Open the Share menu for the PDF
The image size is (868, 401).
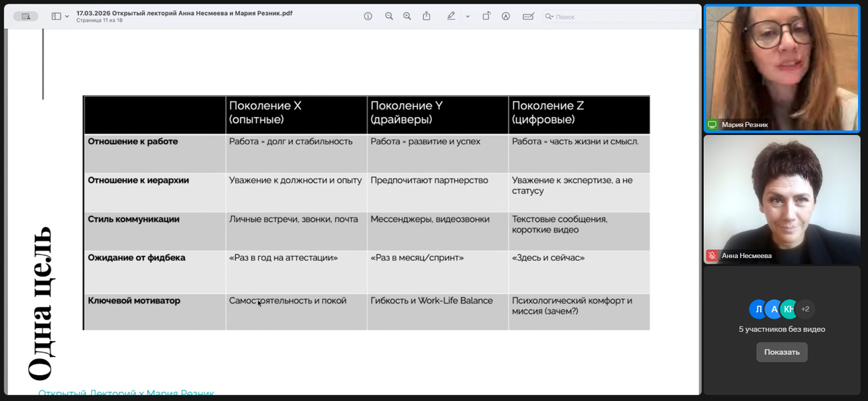[x=427, y=16]
